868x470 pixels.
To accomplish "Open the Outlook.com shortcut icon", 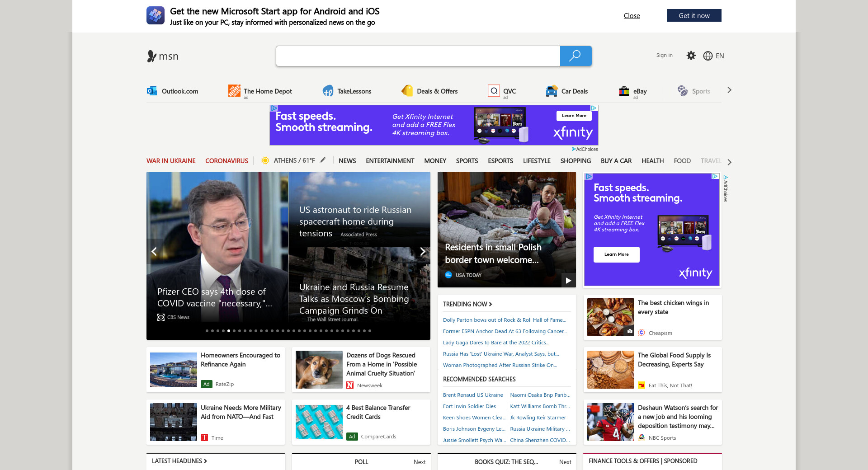I will click(x=152, y=91).
